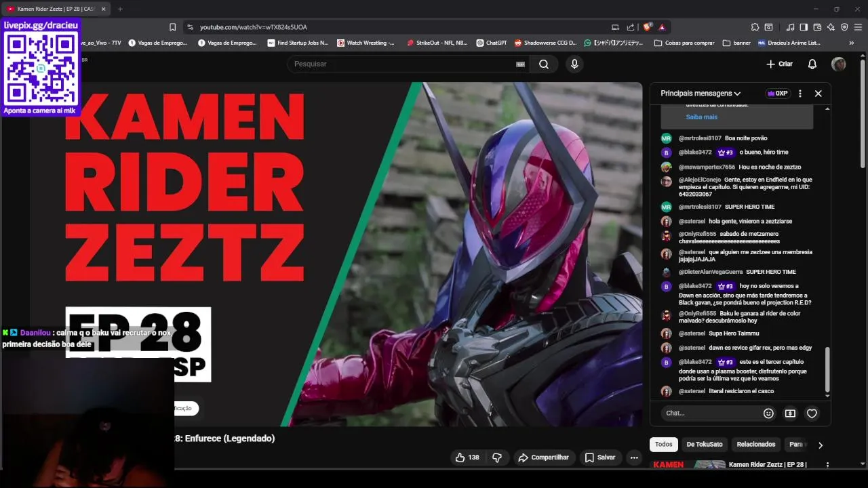Click the cast screen icon in address bar

615,27
